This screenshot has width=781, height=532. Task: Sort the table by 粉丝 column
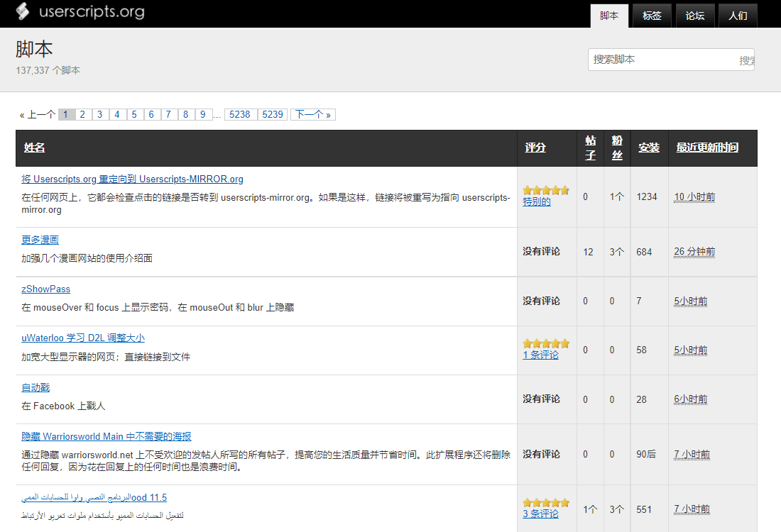[x=616, y=148]
